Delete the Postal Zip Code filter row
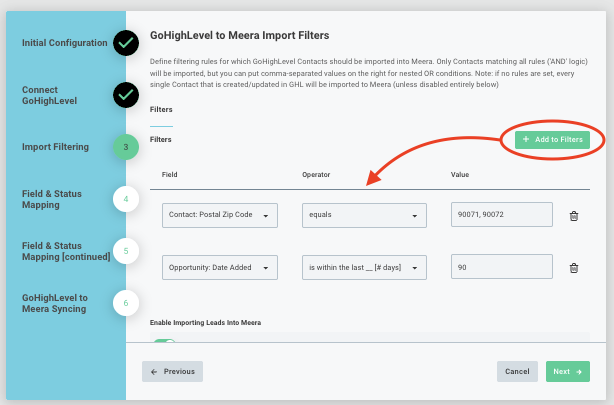Viewport: 614px width, 405px height. (574, 216)
